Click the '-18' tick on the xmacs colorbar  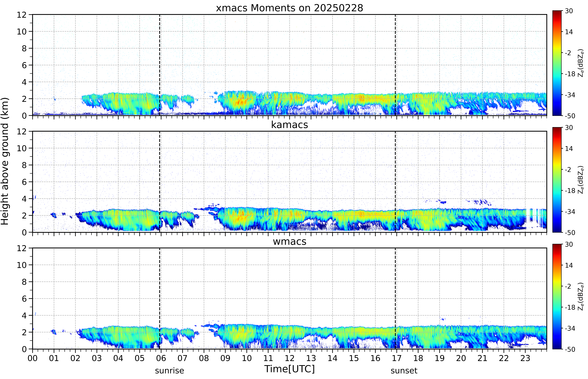coord(570,74)
